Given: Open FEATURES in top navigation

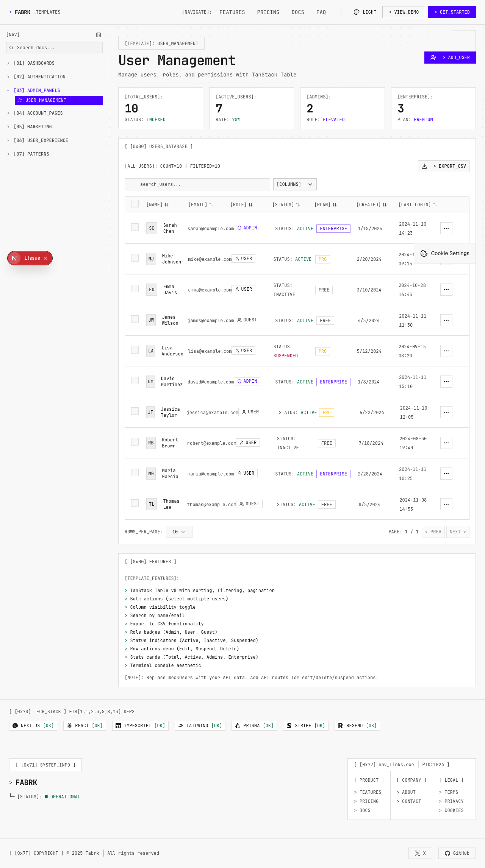Looking at the screenshot, I should [232, 12].
